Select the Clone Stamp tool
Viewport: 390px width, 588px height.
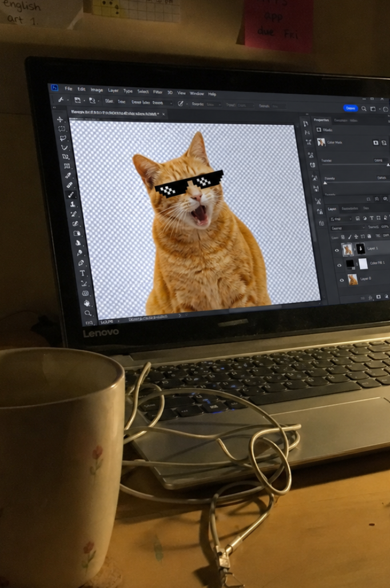coord(72,205)
